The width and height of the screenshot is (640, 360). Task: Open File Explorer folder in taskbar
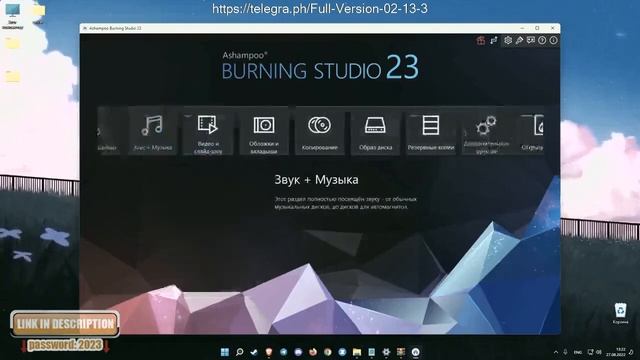[x=357, y=352]
